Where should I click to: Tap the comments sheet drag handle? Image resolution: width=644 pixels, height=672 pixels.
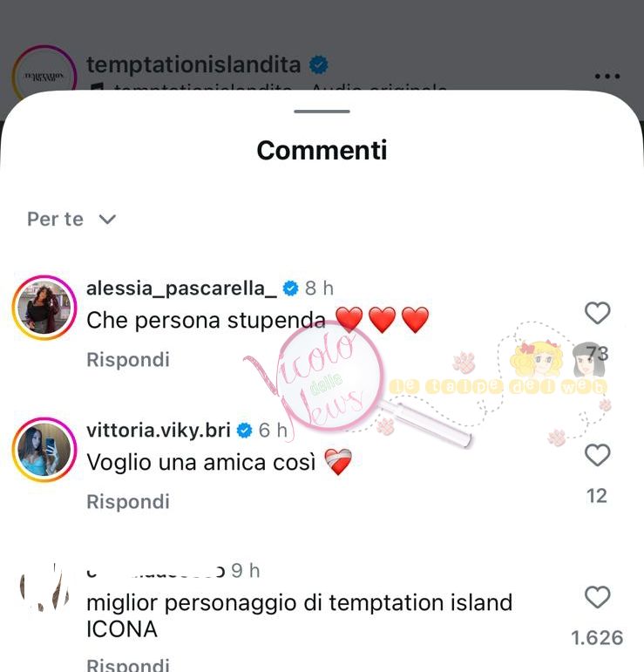coord(322,112)
